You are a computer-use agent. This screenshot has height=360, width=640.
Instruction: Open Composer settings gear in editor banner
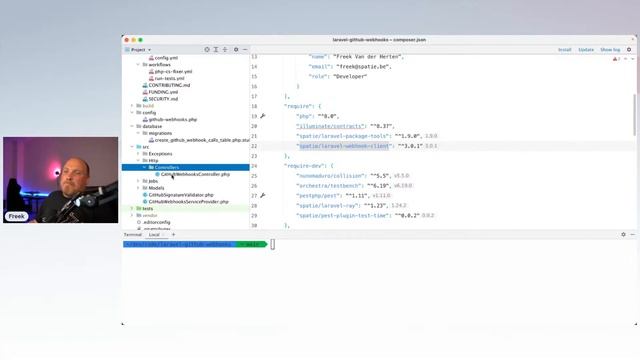629,49
